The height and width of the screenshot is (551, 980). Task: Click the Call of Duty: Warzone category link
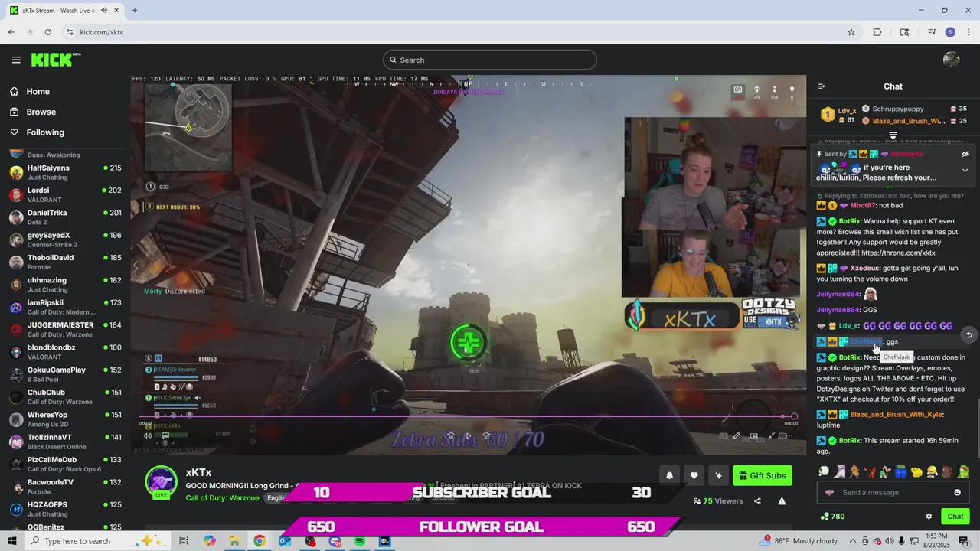click(223, 497)
